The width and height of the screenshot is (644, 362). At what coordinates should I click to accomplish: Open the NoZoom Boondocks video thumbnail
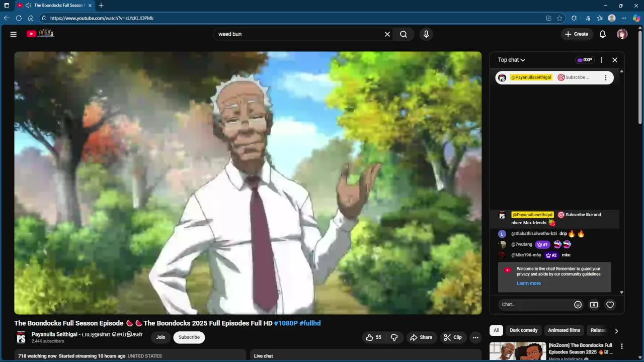[x=518, y=351]
